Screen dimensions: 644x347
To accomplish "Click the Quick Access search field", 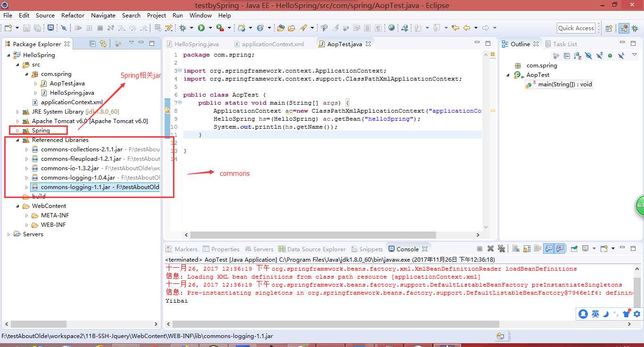I will coord(576,28).
